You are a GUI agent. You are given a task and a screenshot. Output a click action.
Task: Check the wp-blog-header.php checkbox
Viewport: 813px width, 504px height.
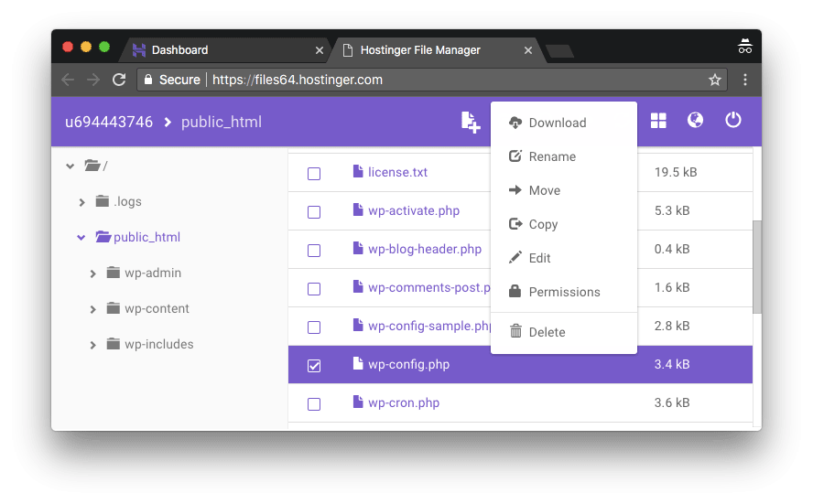tap(314, 251)
